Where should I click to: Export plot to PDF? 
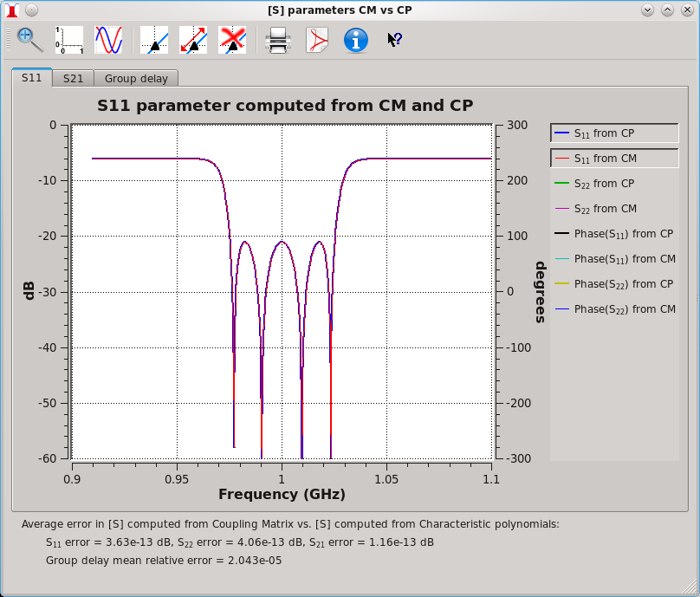(317, 40)
